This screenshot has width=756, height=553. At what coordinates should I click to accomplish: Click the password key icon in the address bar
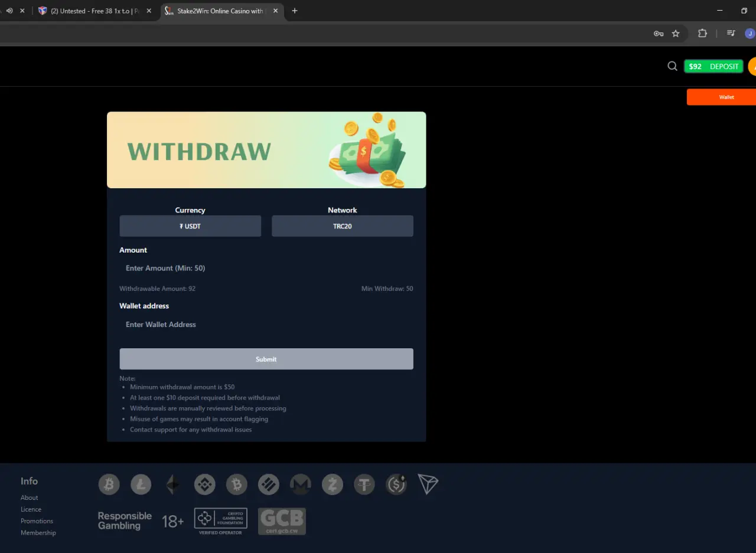coord(659,34)
